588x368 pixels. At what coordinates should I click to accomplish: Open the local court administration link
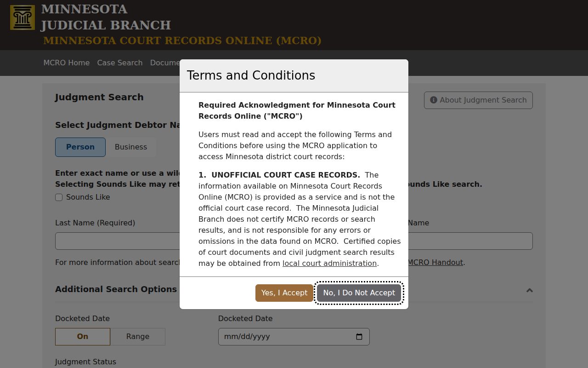[329, 263]
